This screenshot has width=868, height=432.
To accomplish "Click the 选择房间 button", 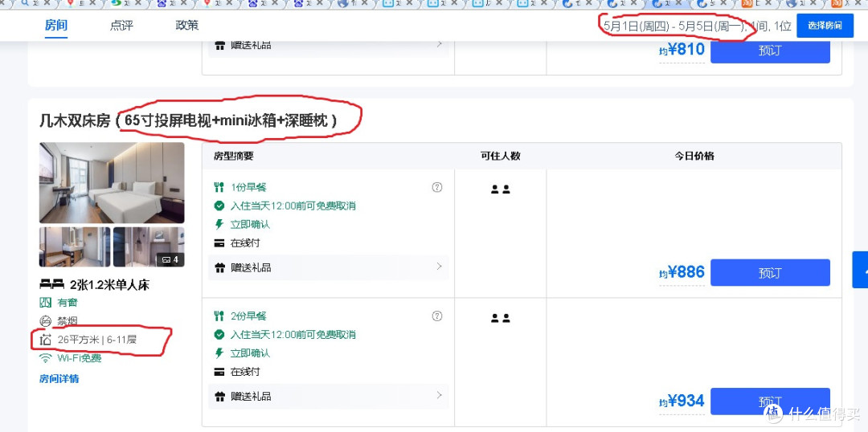I will [825, 26].
